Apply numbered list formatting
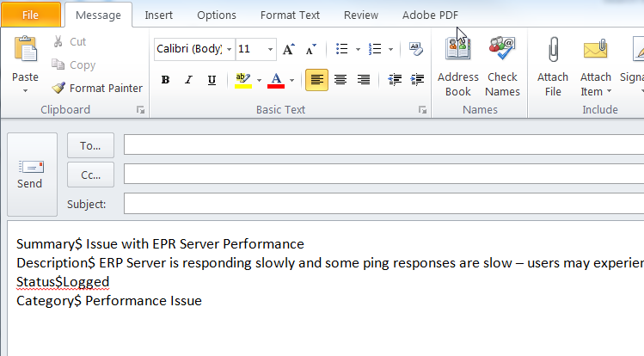The width and height of the screenshot is (644, 356). click(375, 49)
